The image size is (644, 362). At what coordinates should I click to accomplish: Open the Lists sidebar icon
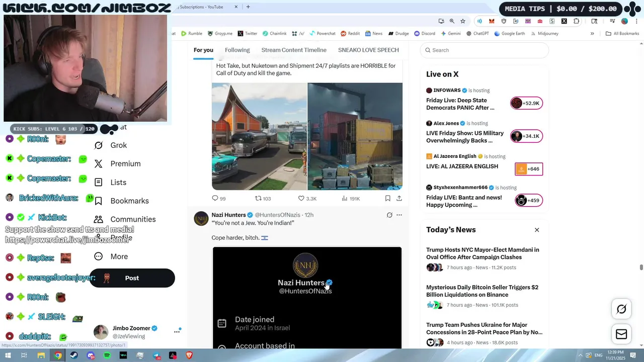pyautogui.click(x=99, y=183)
